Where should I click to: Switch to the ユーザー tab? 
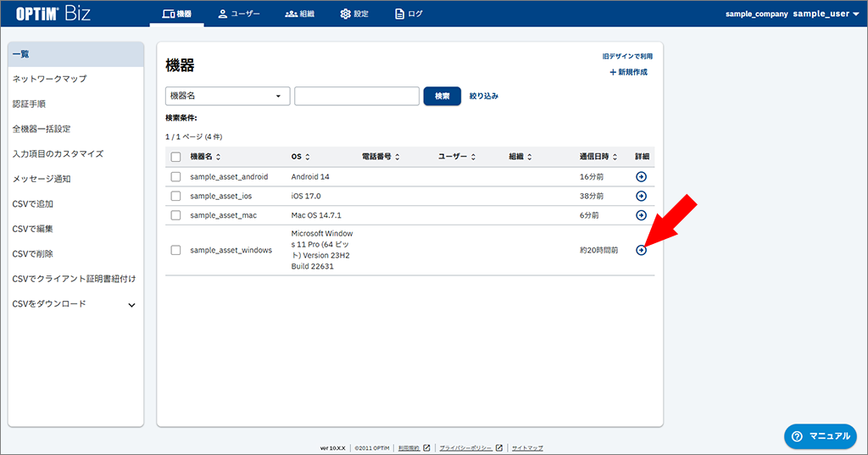tap(239, 14)
